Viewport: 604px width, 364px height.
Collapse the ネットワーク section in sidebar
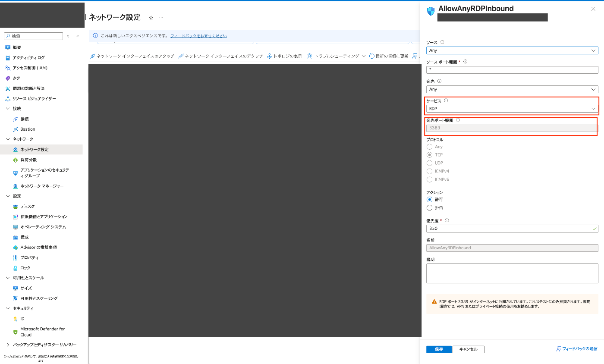coord(8,139)
